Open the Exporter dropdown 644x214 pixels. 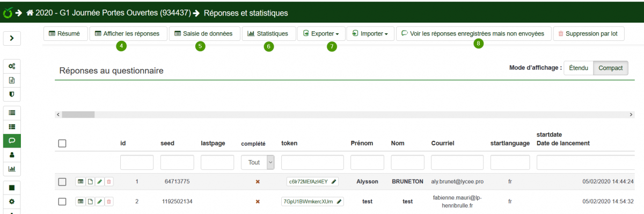321,33
